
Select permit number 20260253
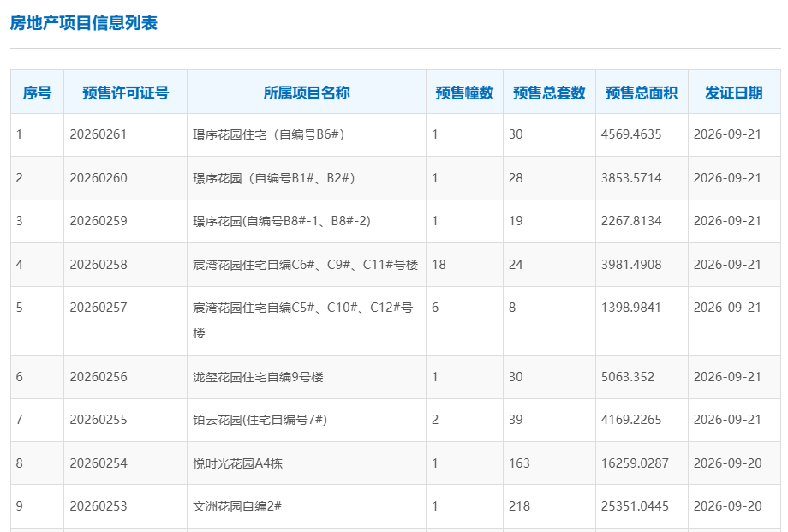click(x=98, y=505)
